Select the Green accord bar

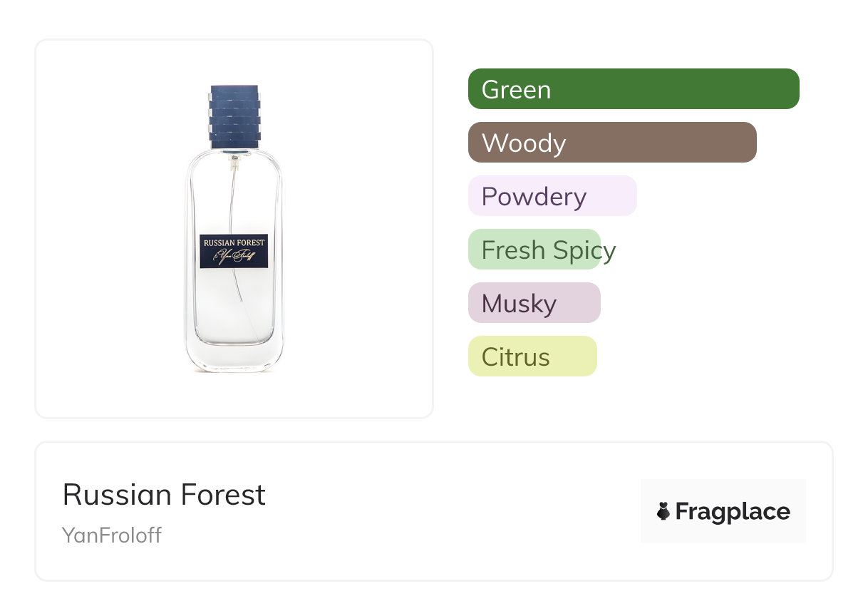(x=634, y=89)
